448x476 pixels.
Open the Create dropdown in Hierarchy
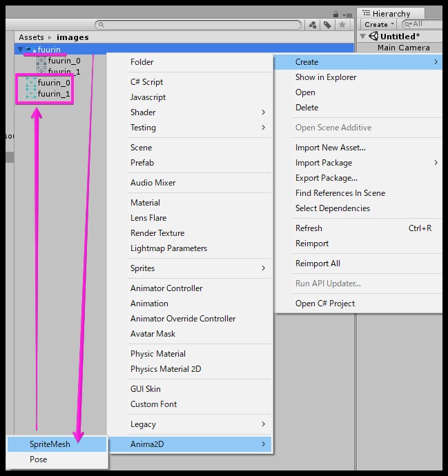[379, 24]
